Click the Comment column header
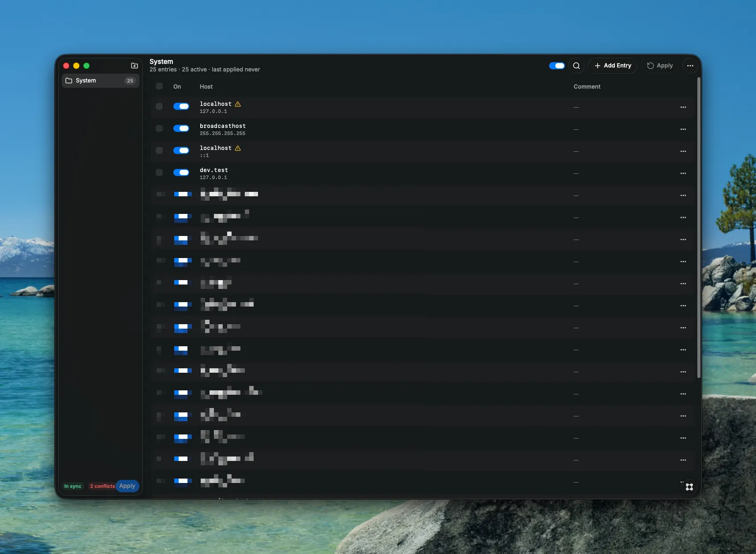 (587, 87)
